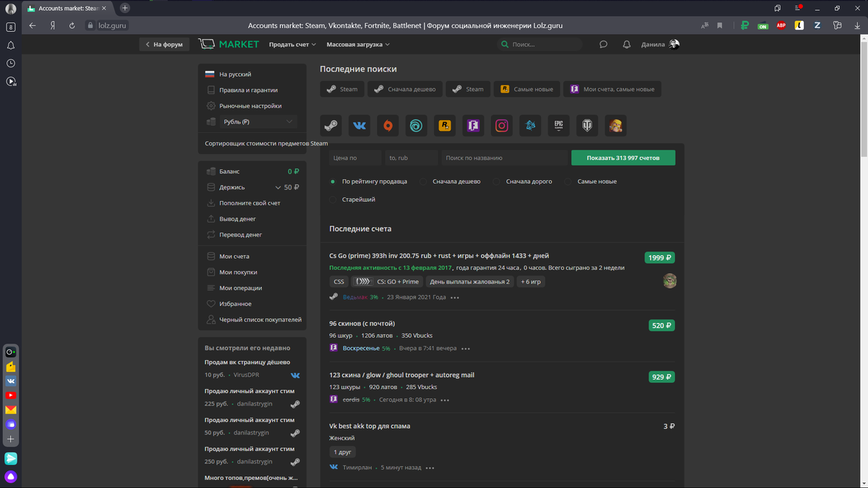Filter accounts by VK platform icon
This screenshot has width=868, height=488.
coord(359,125)
